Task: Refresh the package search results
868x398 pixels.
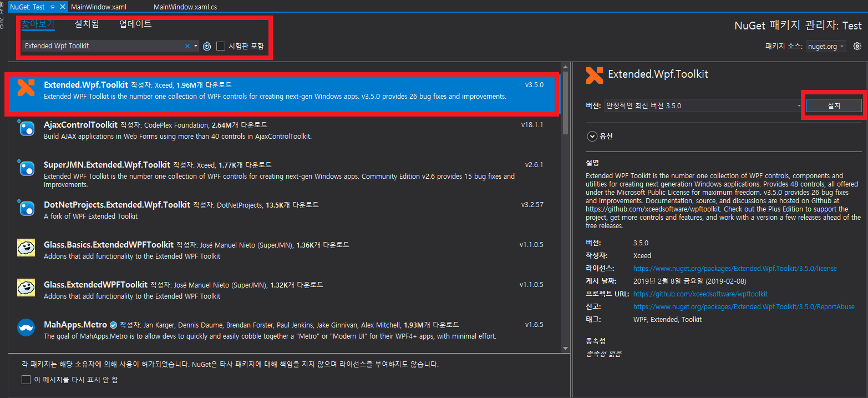Action: [207, 46]
